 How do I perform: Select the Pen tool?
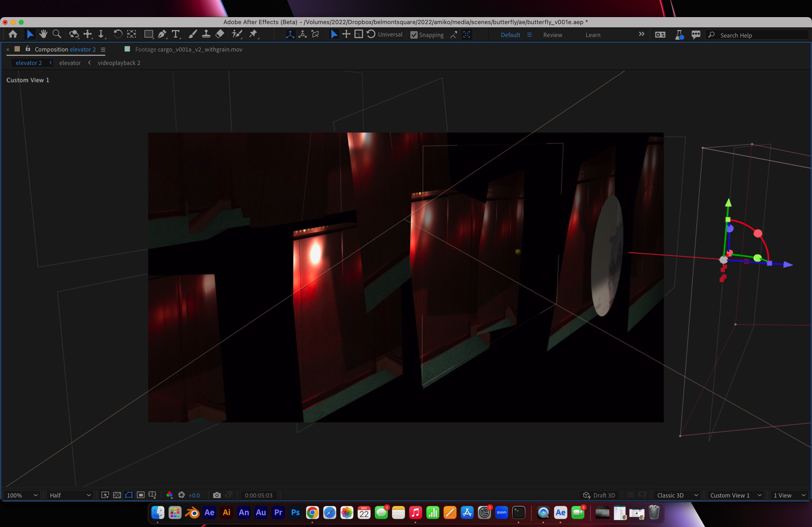tap(162, 34)
